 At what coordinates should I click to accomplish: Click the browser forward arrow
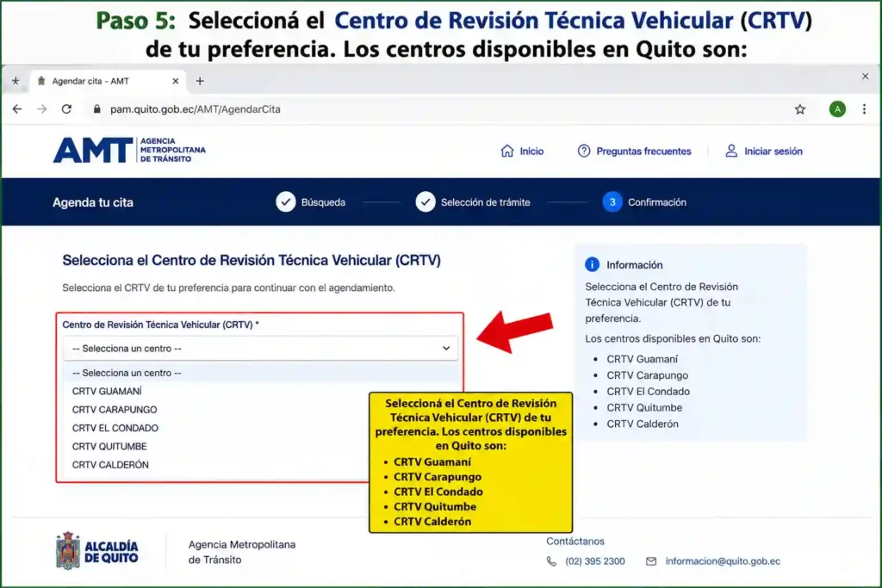[42, 109]
